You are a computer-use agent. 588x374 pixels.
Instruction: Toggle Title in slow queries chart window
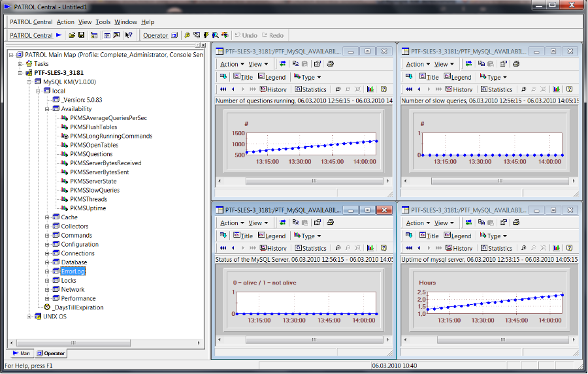point(429,77)
